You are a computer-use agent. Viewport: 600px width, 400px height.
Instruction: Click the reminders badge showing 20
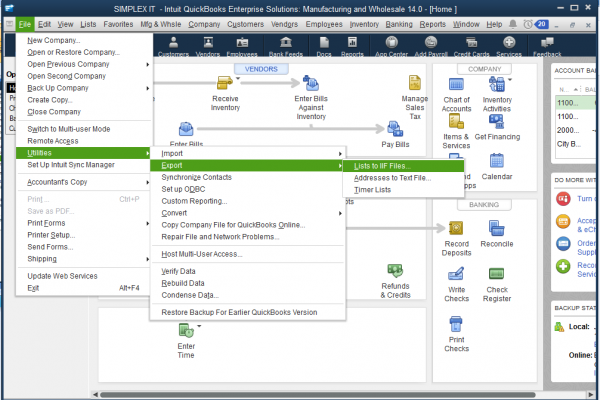(541, 24)
